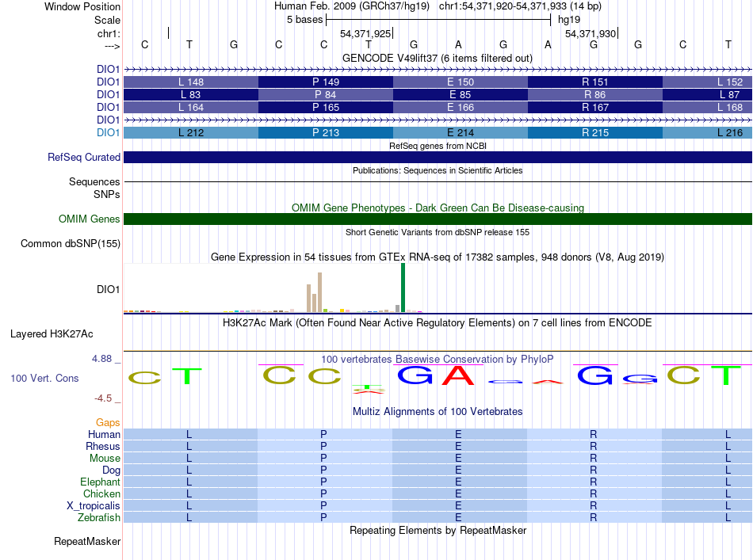Open the OMIM Gene Phenotypes track title
The height and width of the screenshot is (560, 753).
pyautogui.click(x=438, y=208)
